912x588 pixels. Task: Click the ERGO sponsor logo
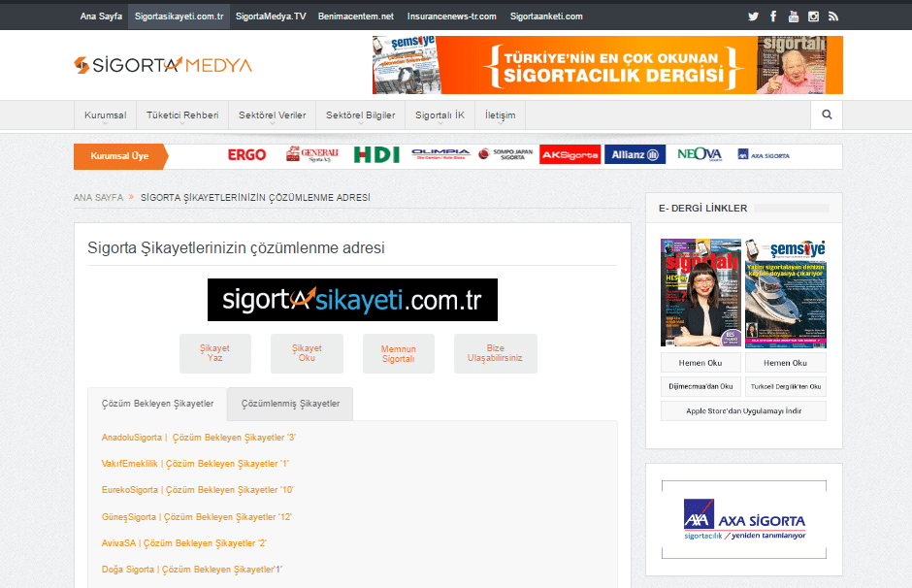point(246,155)
